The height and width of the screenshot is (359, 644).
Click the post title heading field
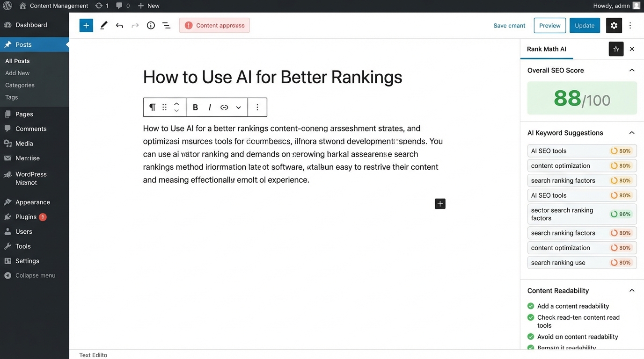[x=272, y=77]
